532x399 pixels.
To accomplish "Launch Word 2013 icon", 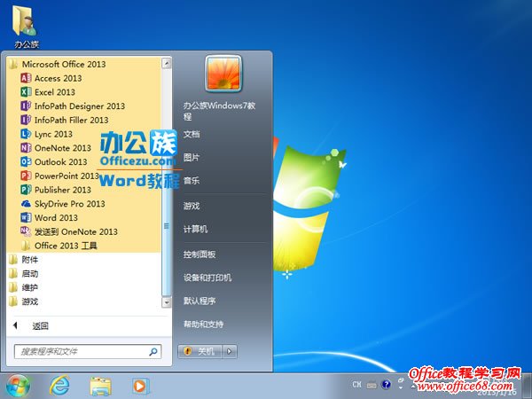I will [x=26, y=217].
